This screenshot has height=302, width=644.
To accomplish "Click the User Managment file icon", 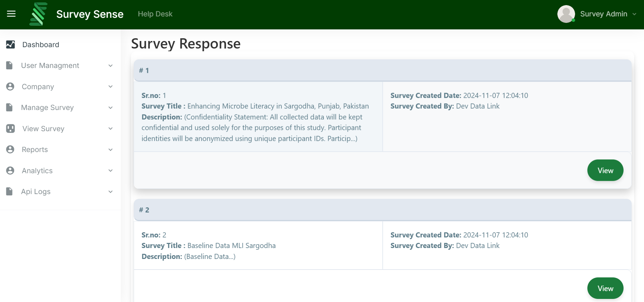I will (10, 65).
